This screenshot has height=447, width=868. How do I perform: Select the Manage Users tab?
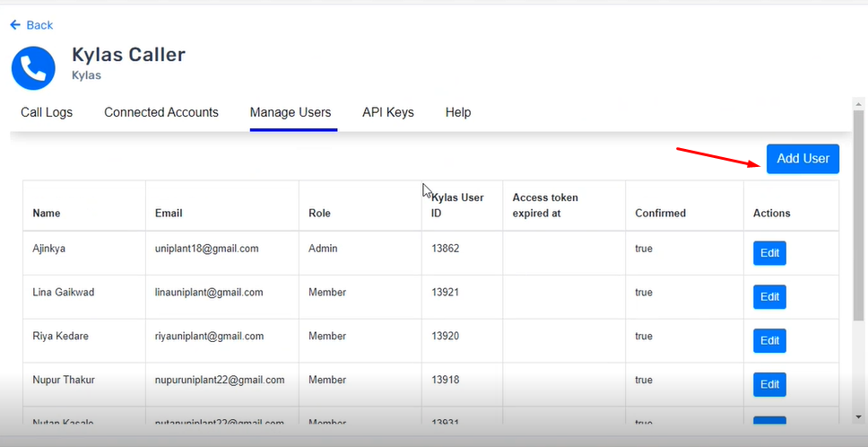tap(291, 112)
